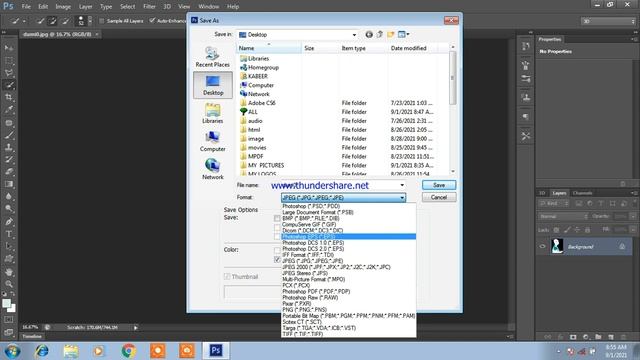The image size is (640, 360).
Task: Select the Clone Stamp tool
Action: (9, 147)
